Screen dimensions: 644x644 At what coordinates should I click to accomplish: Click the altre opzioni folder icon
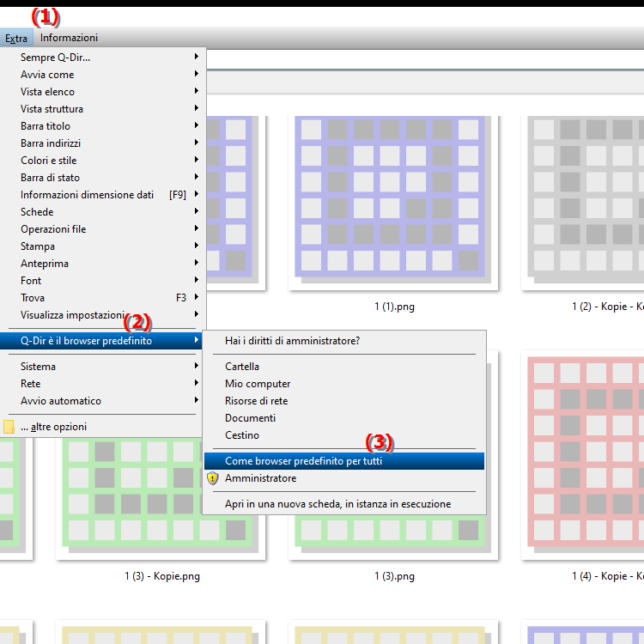[x=9, y=427]
